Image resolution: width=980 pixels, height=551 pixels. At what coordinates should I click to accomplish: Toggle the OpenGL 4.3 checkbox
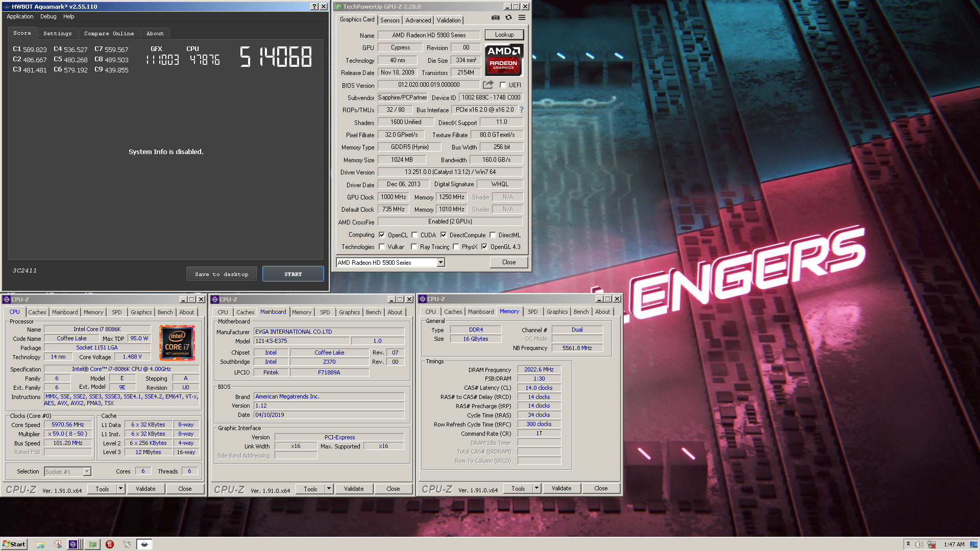click(484, 247)
